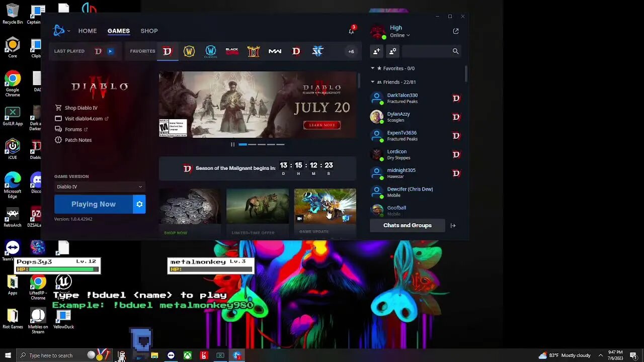Select Diablo III favorite icon
Viewport: 644px width, 362px height.
tap(296, 51)
